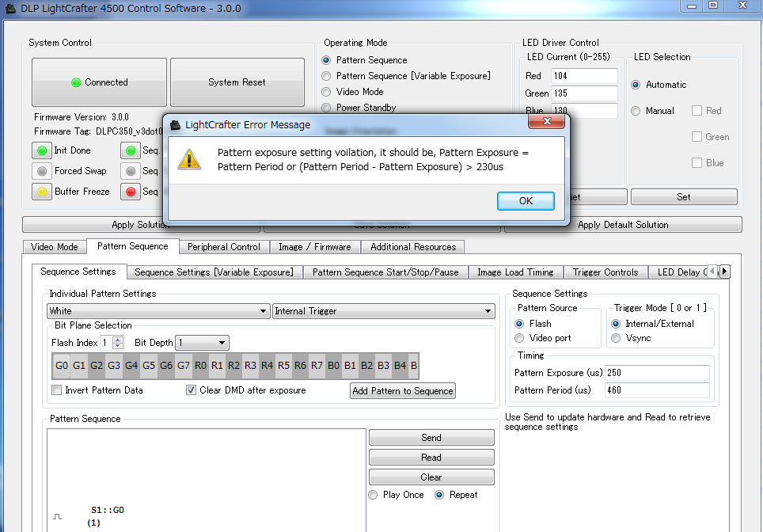Image resolution: width=763 pixels, height=532 pixels.
Task: Check the Blue LED checkbox
Action: point(697,162)
